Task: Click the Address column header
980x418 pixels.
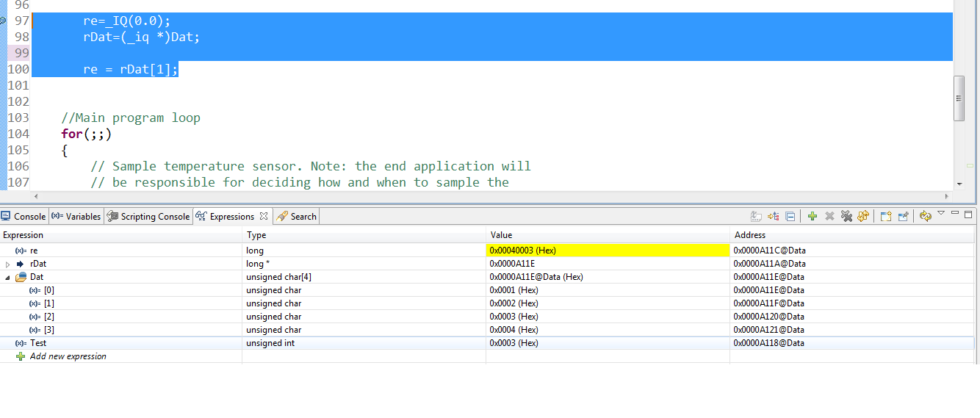Action: point(852,235)
